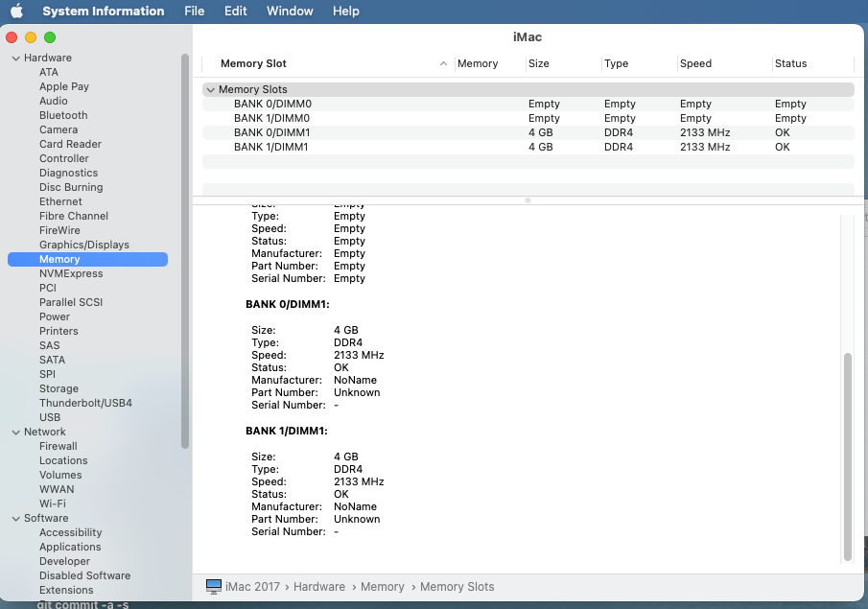Select Parallel SCSI in the sidebar

point(71,303)
